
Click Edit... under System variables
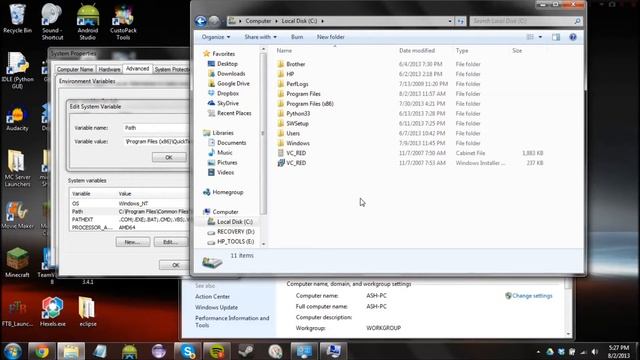[x=170, y=242]
